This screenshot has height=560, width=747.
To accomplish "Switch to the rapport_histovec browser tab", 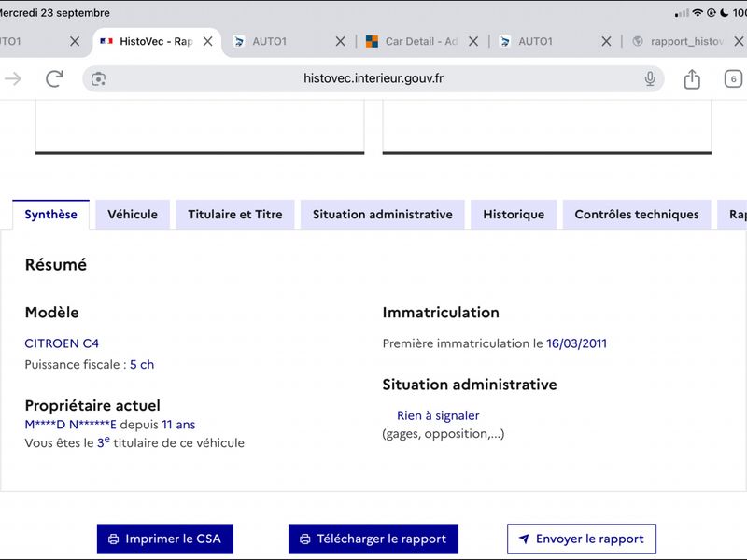I will [x=679, y=41].
